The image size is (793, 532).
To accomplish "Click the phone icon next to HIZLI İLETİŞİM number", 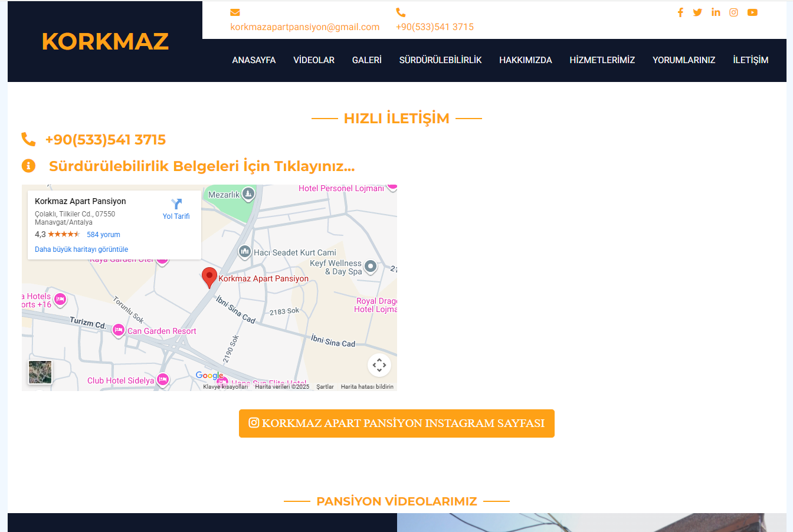I will point(29,139).
